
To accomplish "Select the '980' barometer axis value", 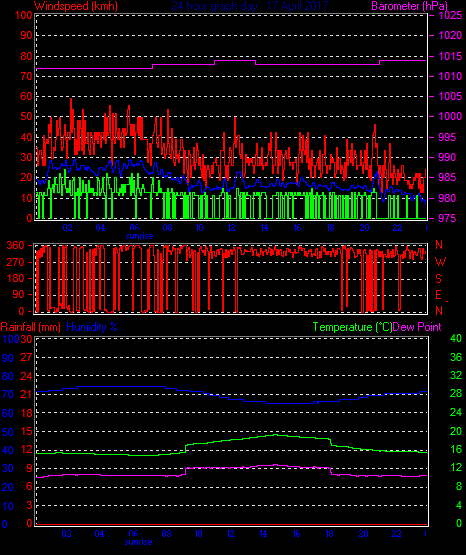I will point(447,198).
